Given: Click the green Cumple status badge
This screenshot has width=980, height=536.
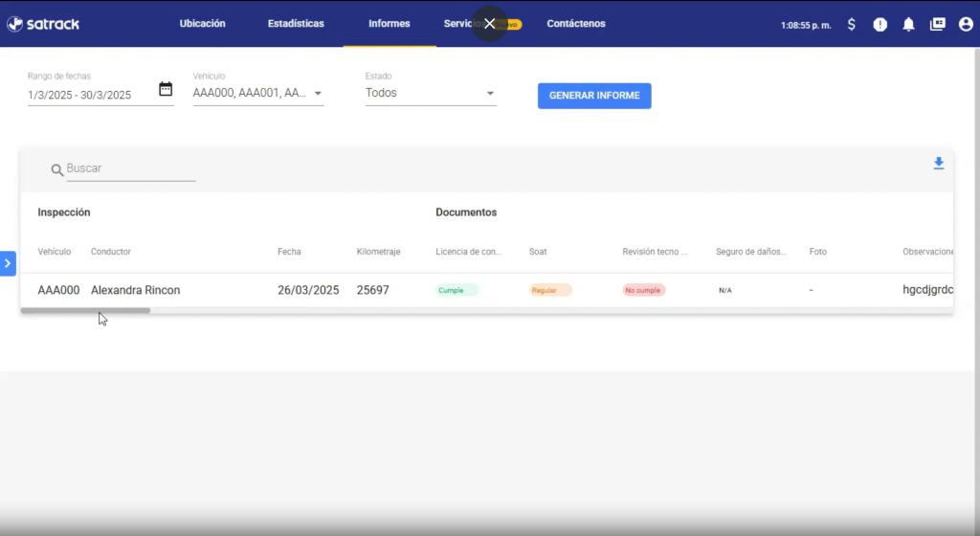Looking at the screenshot, I should tap(457, 290).
